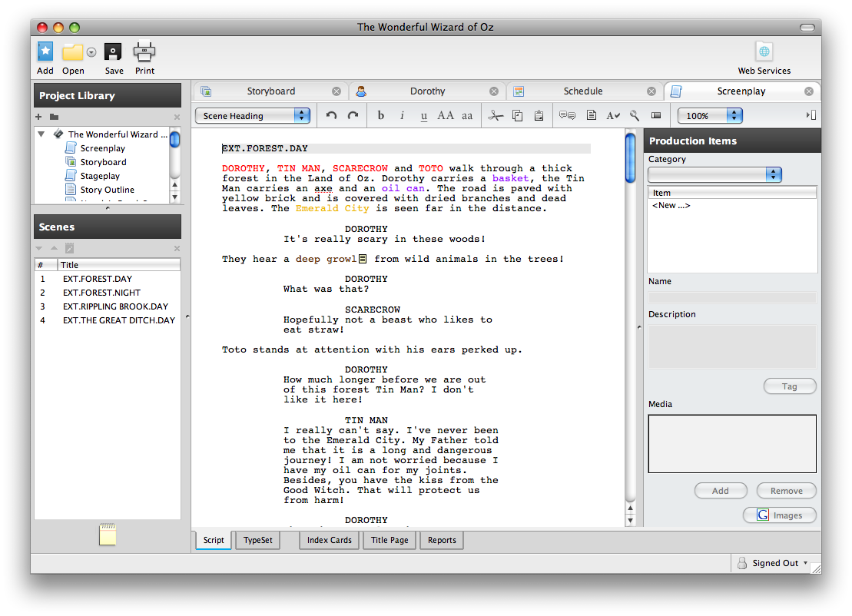The image size is (852, 616).
Task: Open the note icon after 'deep growl'
Action: (x=363, y=259)
